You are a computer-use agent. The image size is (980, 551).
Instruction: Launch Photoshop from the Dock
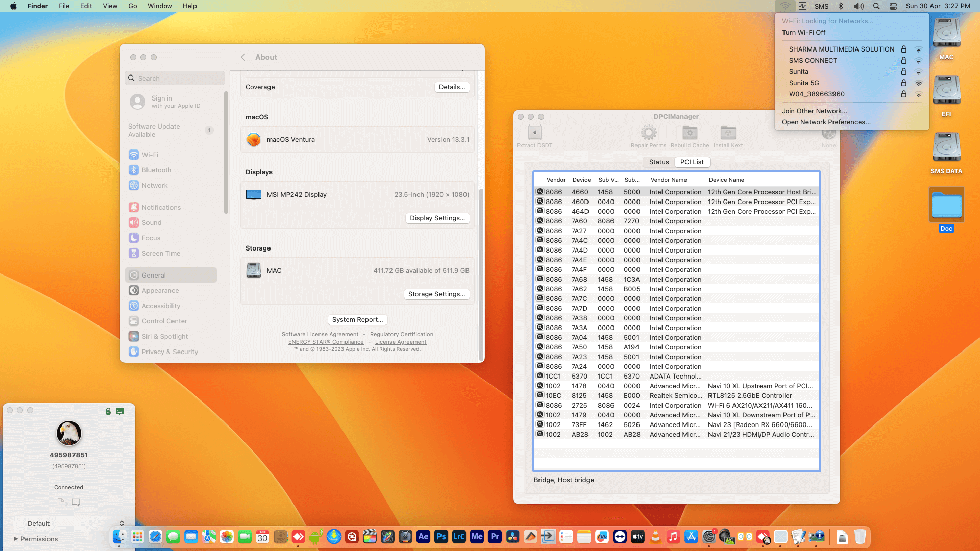point(442,537)
